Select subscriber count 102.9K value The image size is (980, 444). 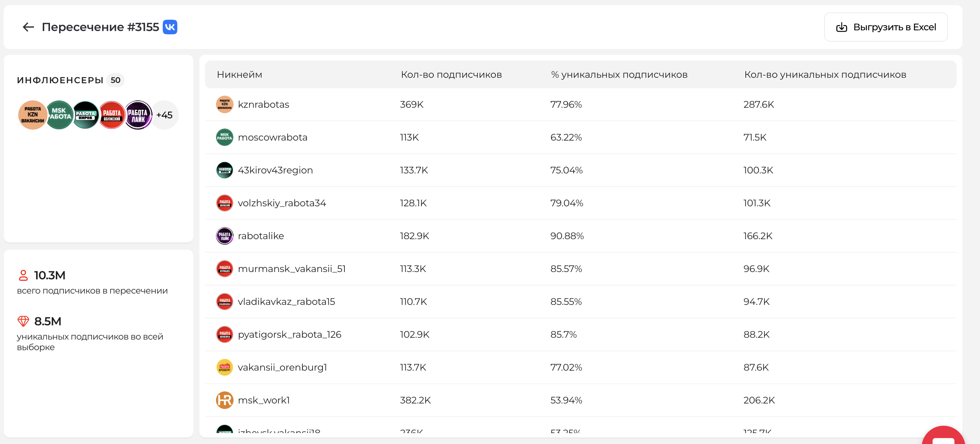(414, 334)
